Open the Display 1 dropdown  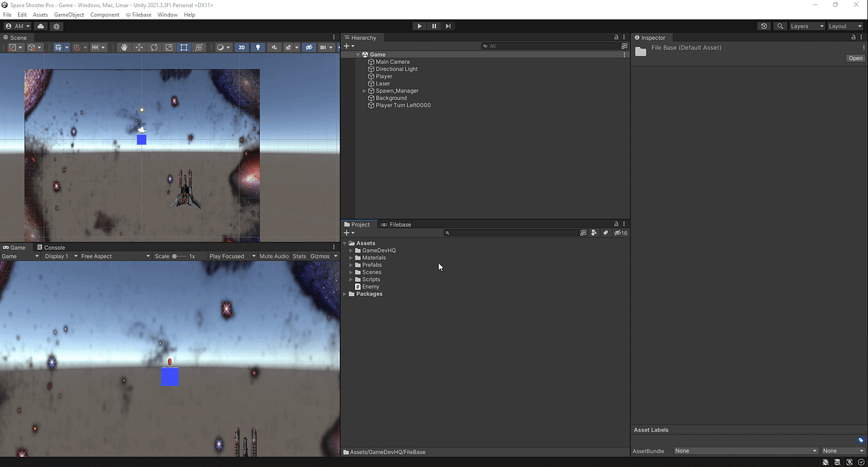pyautogui.click(x=61, y=256)
